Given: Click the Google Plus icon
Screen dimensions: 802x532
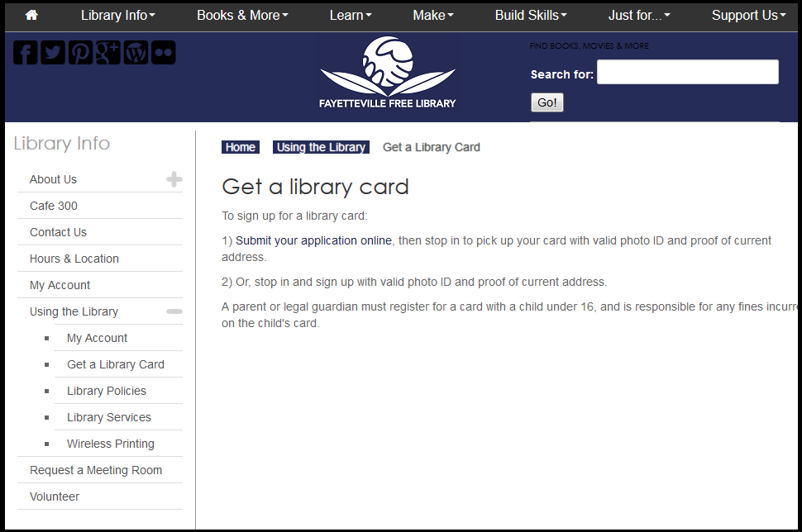Looking at the screenshot, I should coord(107,53).
